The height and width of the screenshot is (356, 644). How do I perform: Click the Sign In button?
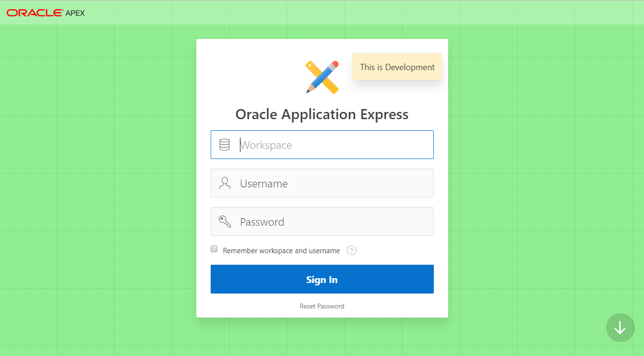(x=322, y=279)
